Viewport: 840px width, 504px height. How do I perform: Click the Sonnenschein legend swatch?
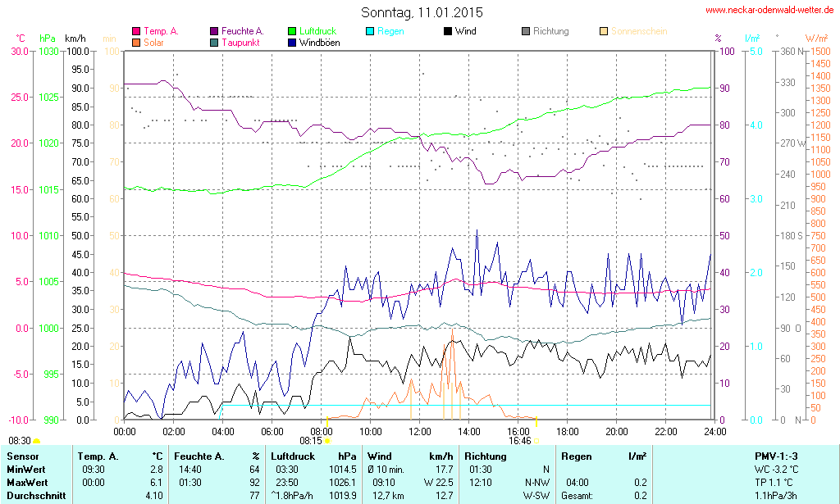(x=604, y=31)
